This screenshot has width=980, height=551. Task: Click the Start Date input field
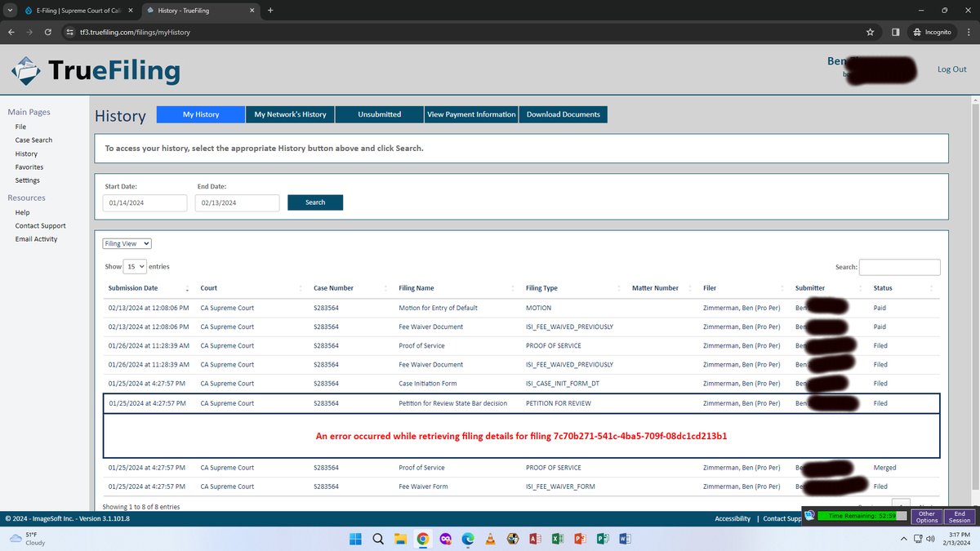(145, 202)
